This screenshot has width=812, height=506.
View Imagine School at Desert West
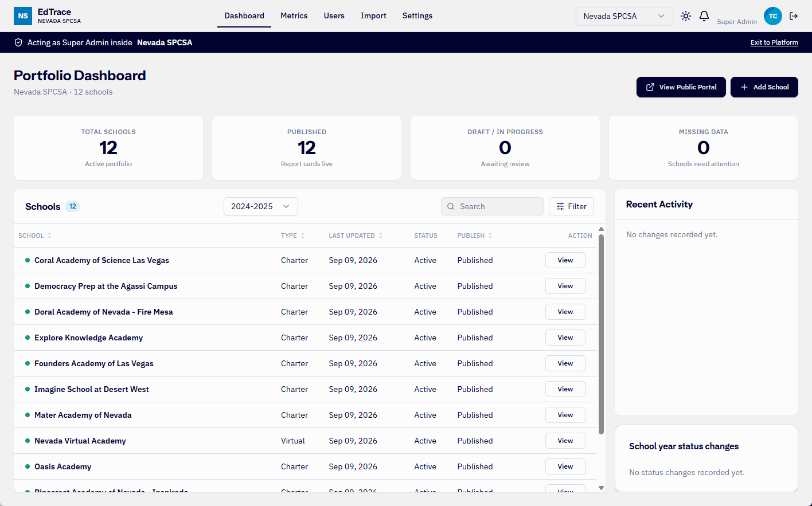[x=565, y=389]
